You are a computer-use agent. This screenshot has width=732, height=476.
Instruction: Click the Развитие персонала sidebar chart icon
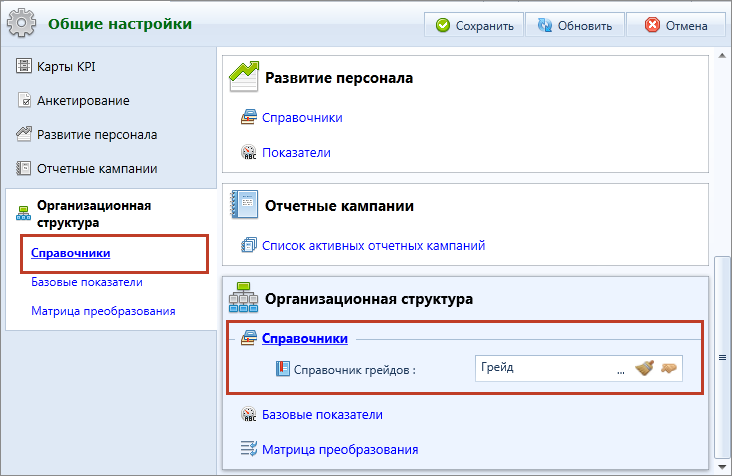23,134
